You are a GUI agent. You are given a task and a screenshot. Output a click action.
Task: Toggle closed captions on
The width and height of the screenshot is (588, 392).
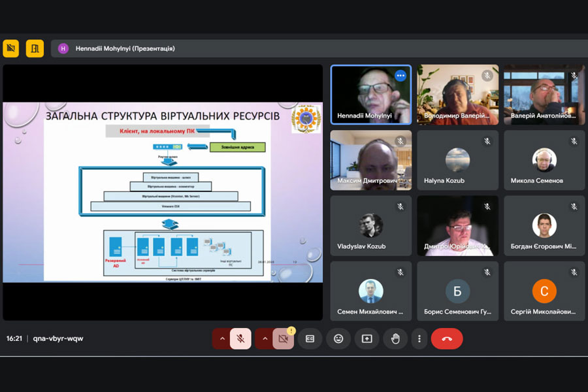tap(310, 338)
